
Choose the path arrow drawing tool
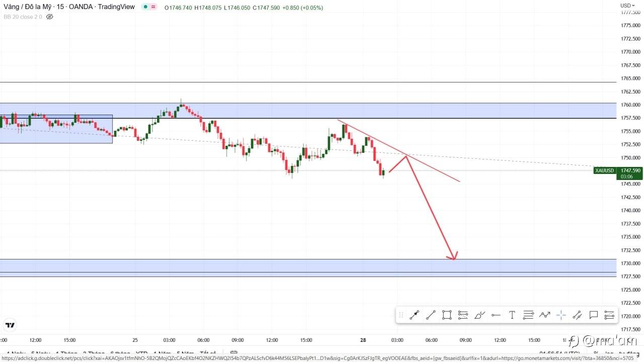click(x=544, y=315)
